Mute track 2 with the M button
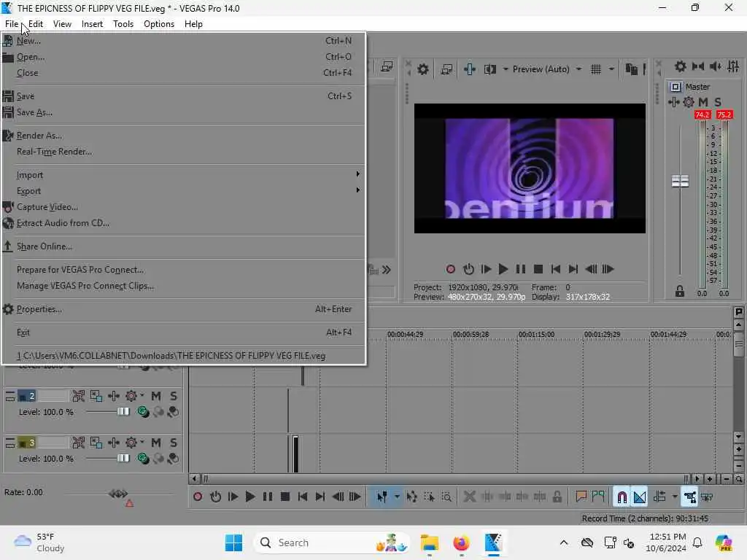 (156, 396)
